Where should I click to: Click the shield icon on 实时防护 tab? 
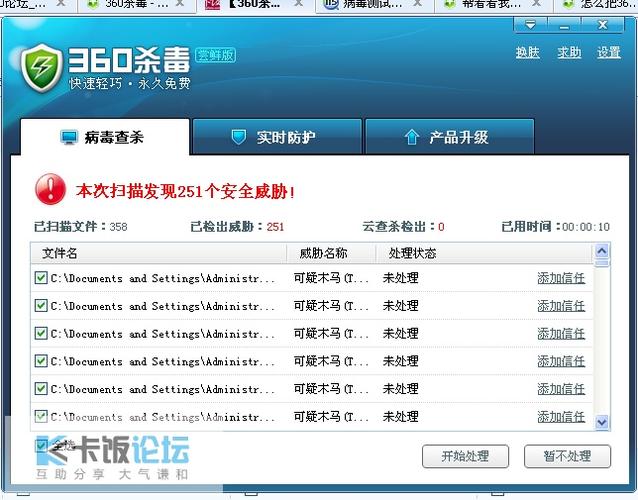coord(239,137)
